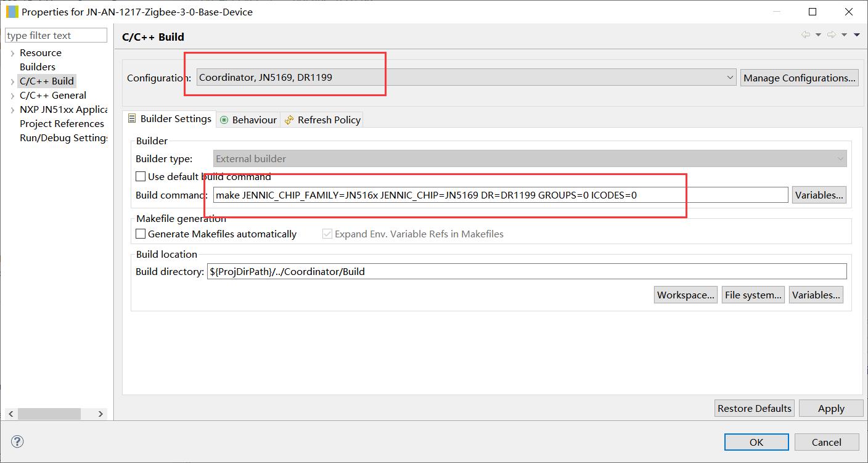Expand the Resource tree node
The height and width of the screenshot is (463, 868).
click(x=12, y=53)
